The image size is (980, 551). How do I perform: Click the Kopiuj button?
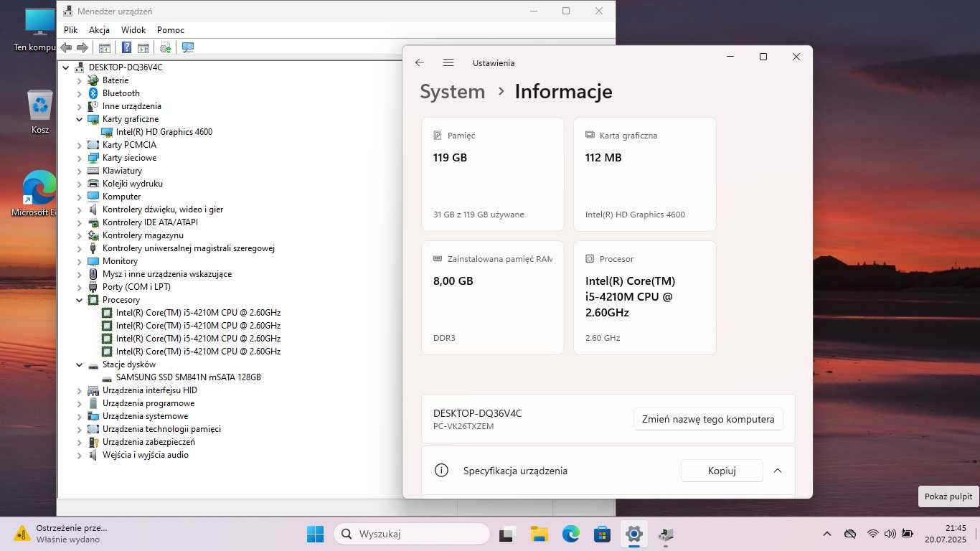pyautogui.click(x=722, y=471)
